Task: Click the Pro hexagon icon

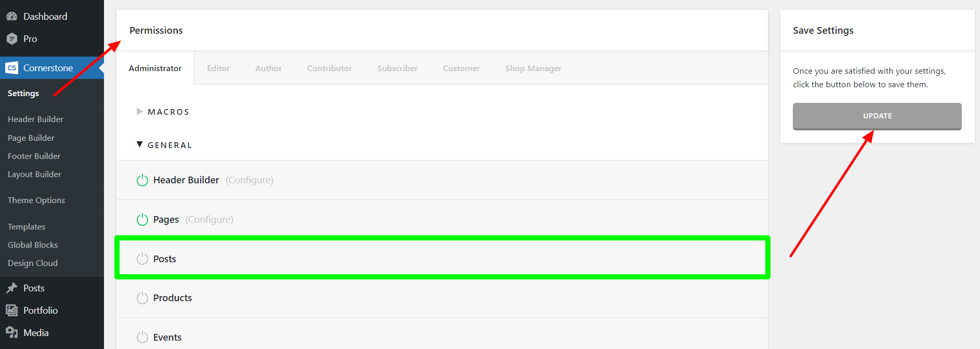Action: point(11,39)
